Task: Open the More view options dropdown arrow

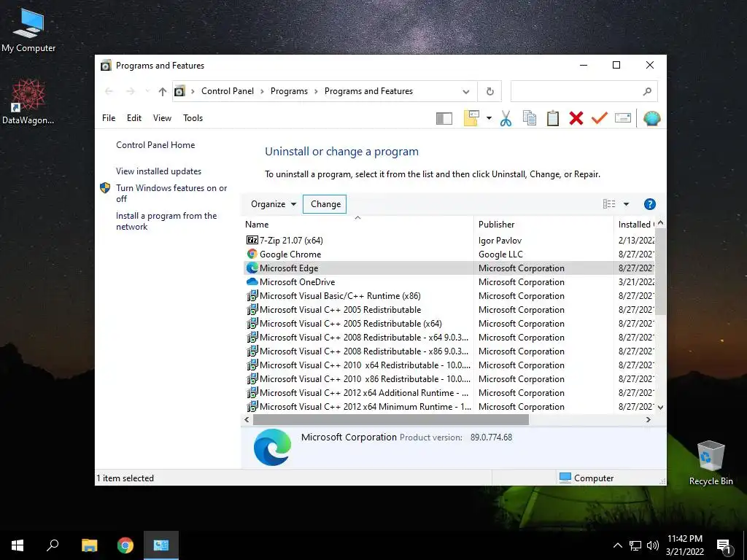Action: 626,204
